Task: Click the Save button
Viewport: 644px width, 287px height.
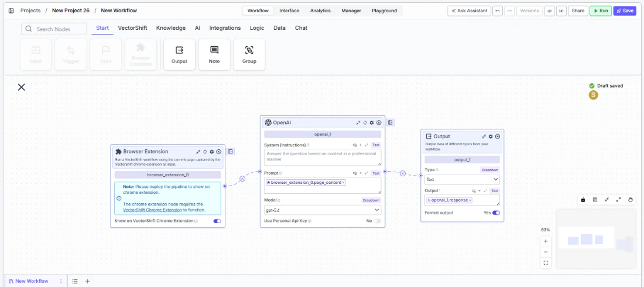Action: (625, 11)
